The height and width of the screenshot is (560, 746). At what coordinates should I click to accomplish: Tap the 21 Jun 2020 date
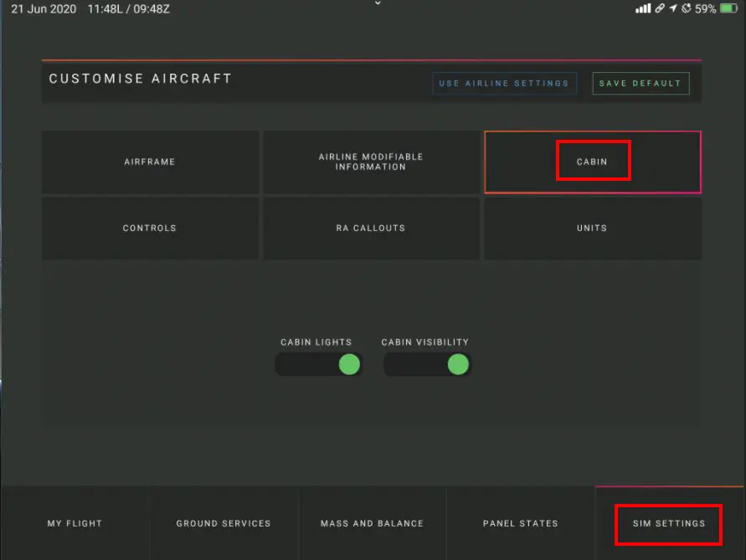44,9
